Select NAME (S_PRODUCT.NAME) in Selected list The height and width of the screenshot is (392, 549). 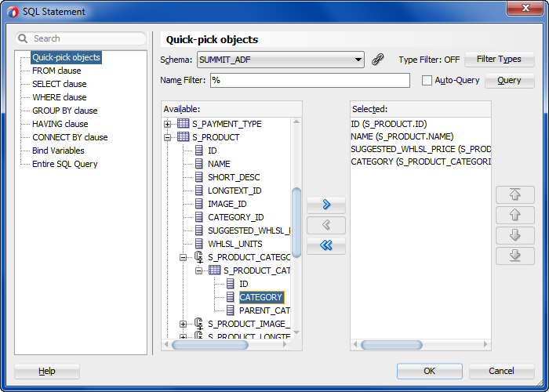(x=402, y=136)
